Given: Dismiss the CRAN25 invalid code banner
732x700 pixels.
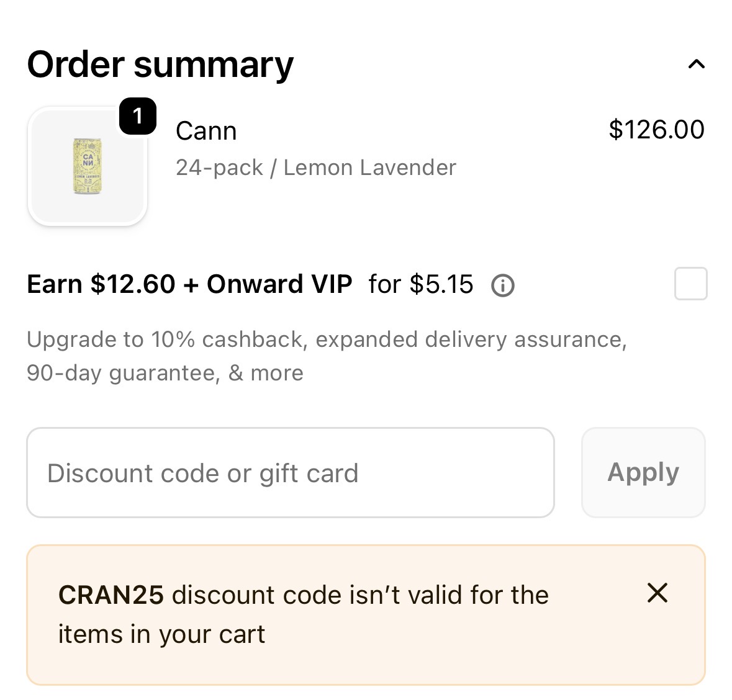Looking at the screenshot, I should 657,593.
